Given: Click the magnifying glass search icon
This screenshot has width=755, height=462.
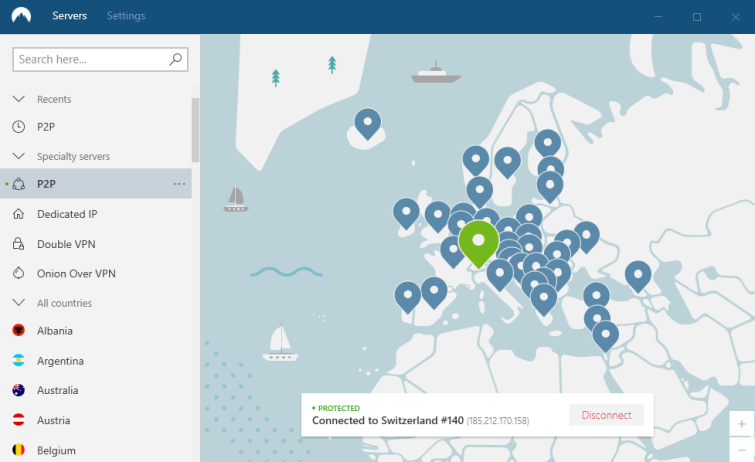Looking at the screenshot, I should coord(175,59).
